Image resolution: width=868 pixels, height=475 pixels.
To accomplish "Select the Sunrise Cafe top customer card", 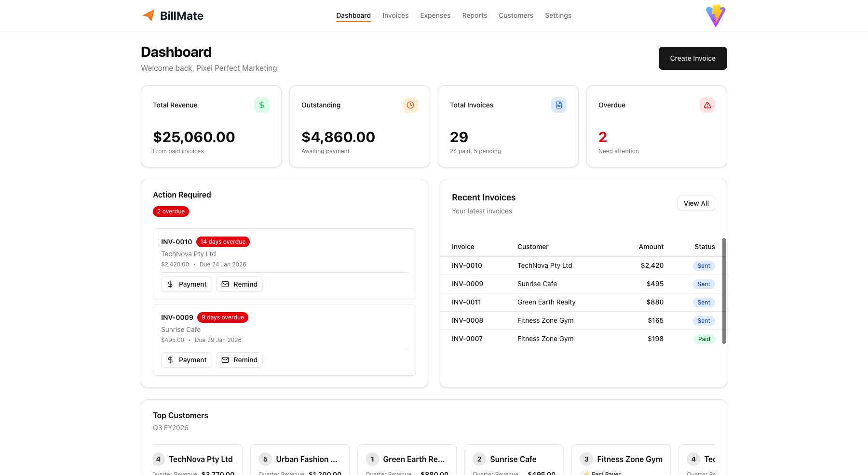I will coord(514,459).
